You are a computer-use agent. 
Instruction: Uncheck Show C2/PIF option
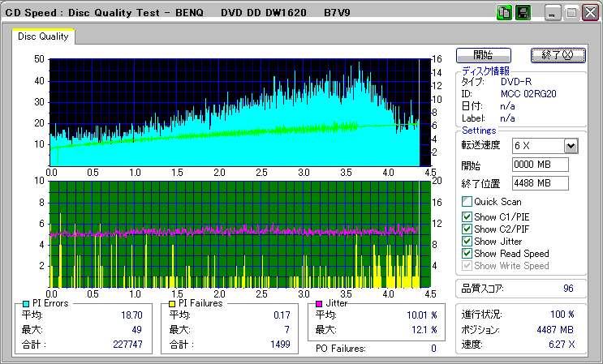(x=467, y=229)
